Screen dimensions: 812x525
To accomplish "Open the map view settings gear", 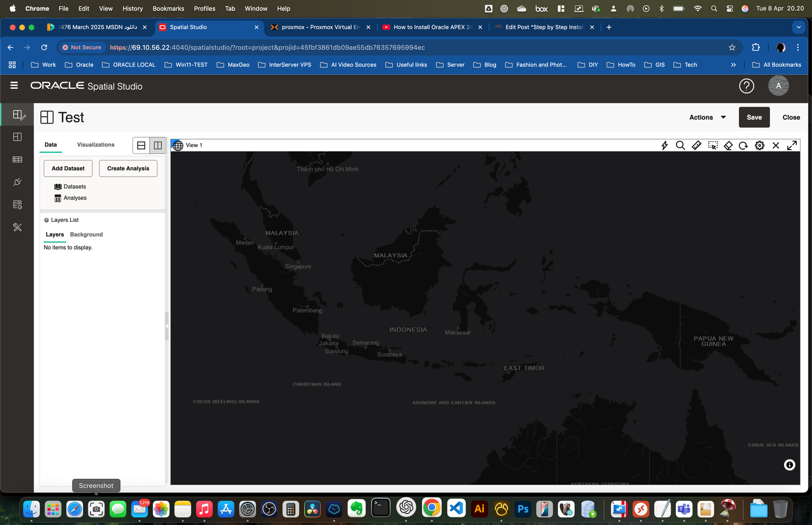I will tap(760, 145).
